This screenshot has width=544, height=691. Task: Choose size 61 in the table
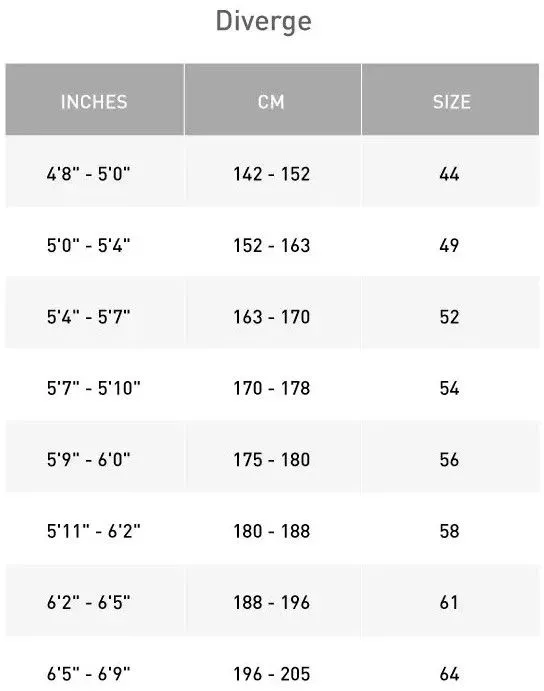click(x=449, y=602)
